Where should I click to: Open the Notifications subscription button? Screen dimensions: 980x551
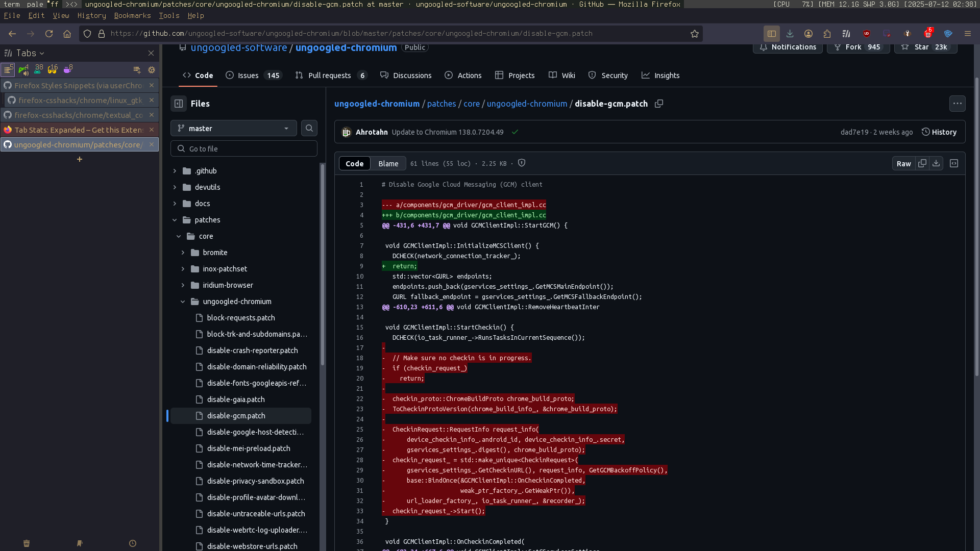(x=788, y=47)
